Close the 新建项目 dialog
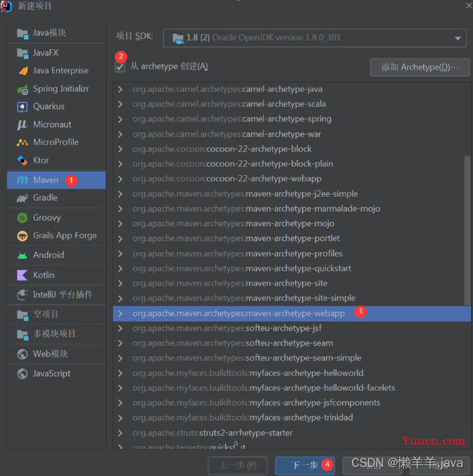473x476 pixels. 469,5
